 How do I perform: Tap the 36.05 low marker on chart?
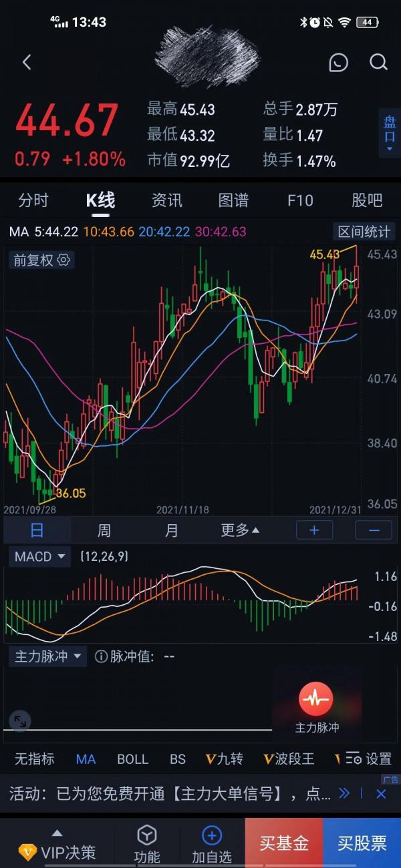click(70, 493)
